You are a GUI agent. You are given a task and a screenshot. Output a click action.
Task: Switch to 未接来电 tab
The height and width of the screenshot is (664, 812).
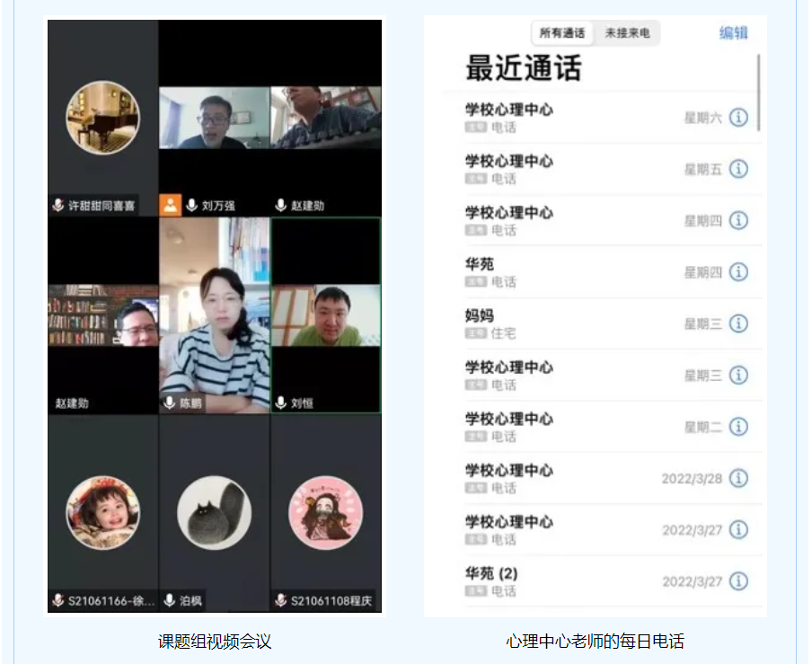point(627,33)
